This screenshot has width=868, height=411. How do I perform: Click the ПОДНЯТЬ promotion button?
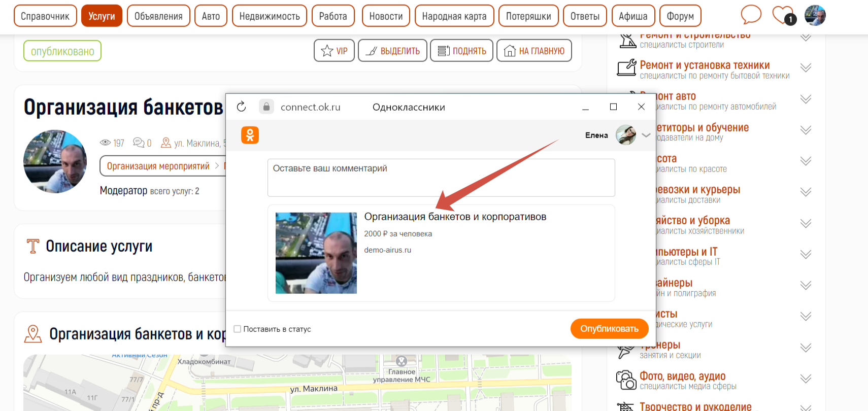point(461,51)
